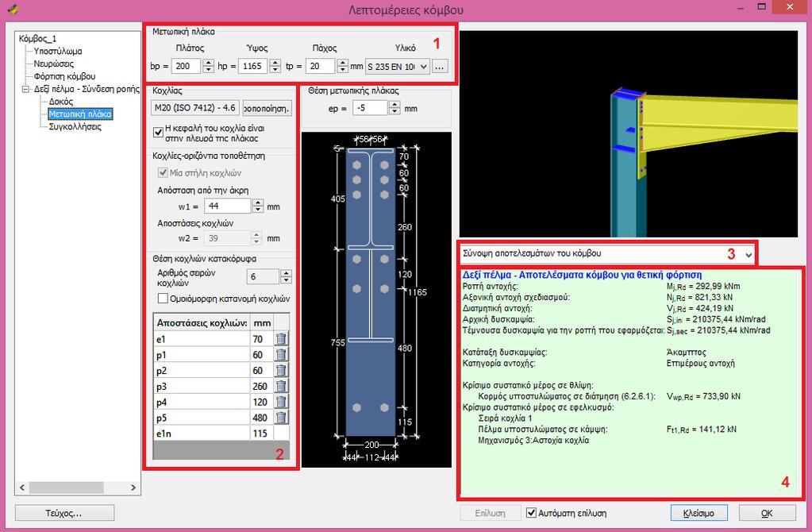Click the application icon in the title bar
The height and width of the screenshot is (532, 812).
click(x=13, y=9)
